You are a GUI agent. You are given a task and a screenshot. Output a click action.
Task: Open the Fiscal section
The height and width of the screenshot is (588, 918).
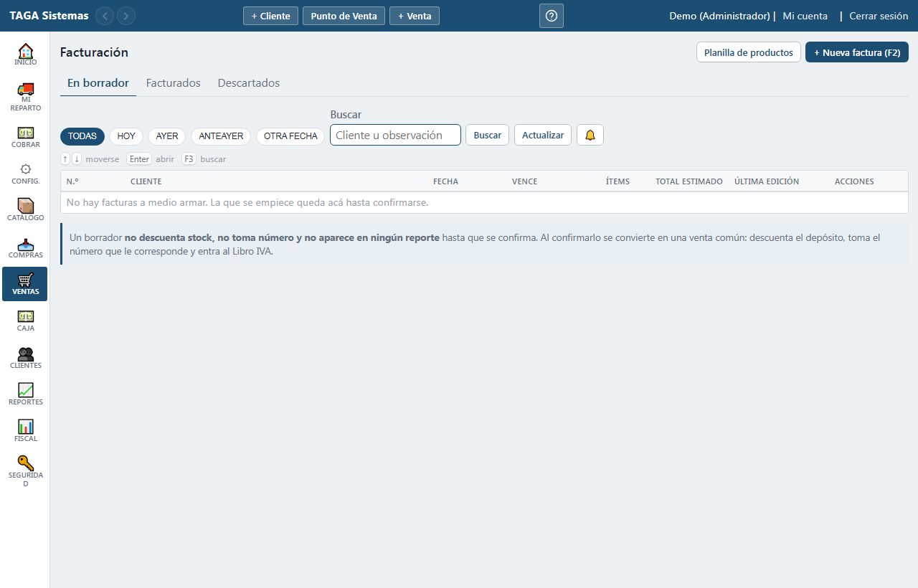click(x=25, y=431)
